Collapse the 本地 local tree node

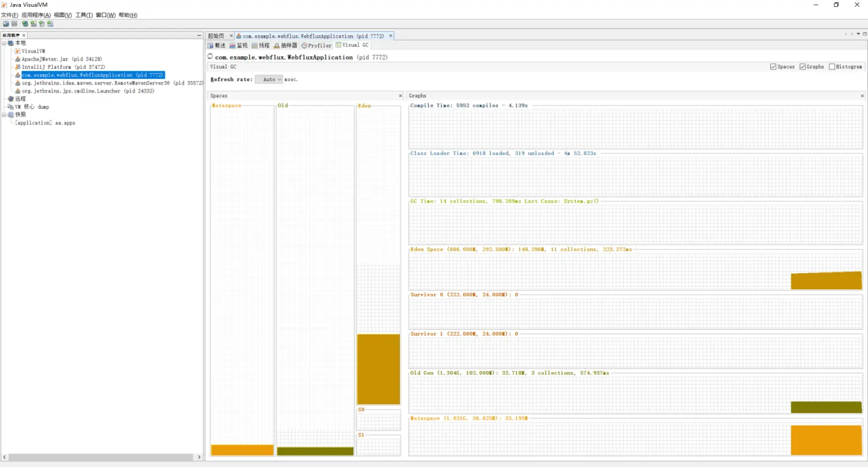click(x=4, y=43)
